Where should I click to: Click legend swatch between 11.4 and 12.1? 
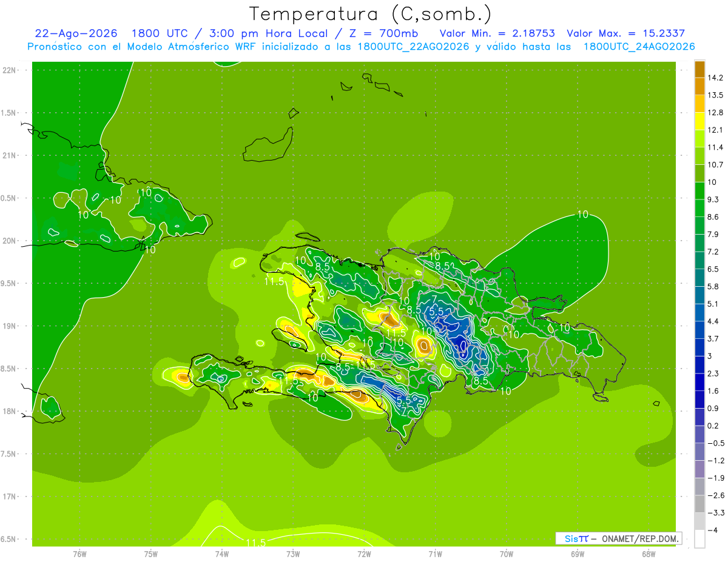tap(699, 139)
